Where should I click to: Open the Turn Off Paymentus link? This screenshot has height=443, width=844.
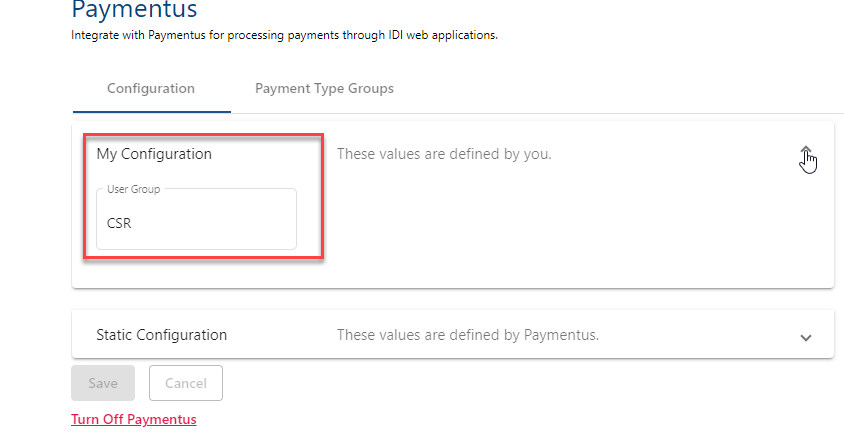[x=134, y=419]
